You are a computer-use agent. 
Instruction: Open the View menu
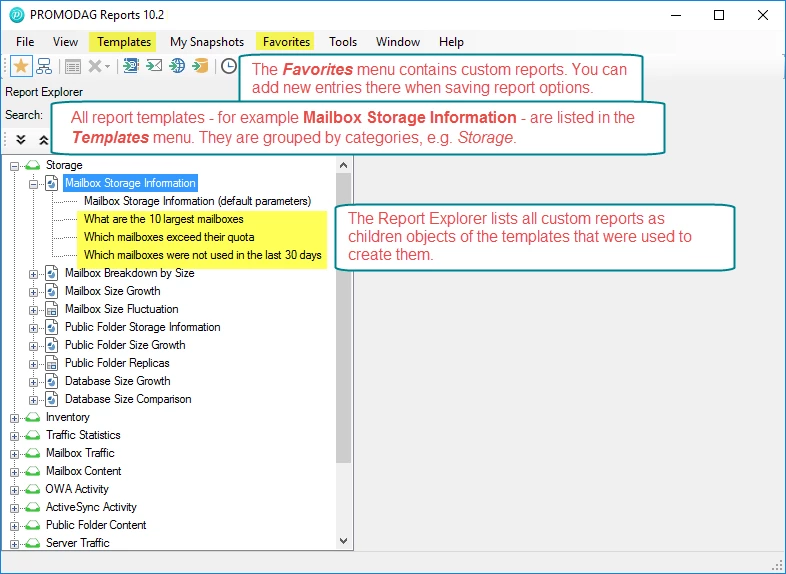pyautogui.click(x=66, y=42)
